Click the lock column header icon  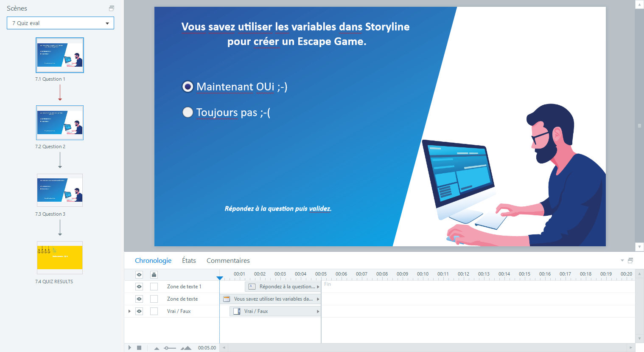click(x=154, y=275)
